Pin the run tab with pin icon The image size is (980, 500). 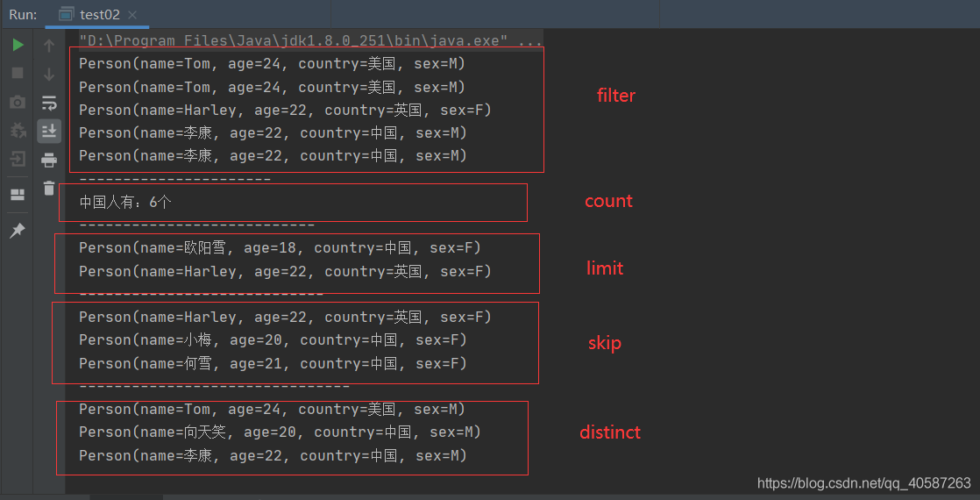pyautogui.click(x=18, y=231)
